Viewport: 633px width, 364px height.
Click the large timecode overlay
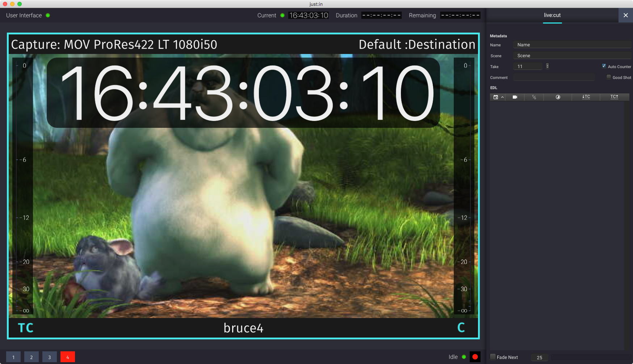tap(243, 93)
